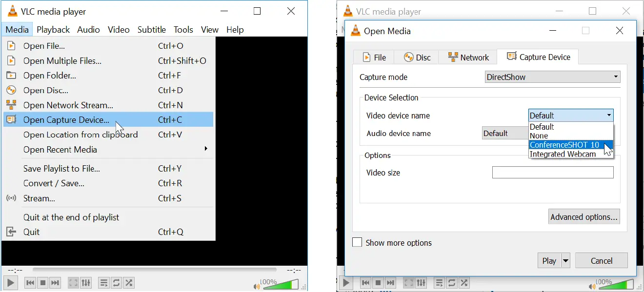Choose Open File... from Media menu
This screenshot has width=644, height=292.
pos(108,46)
